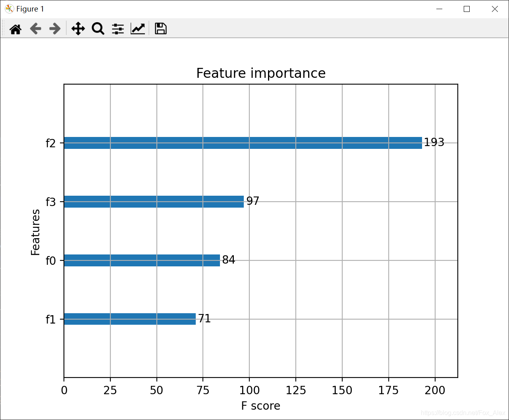509x420 pixels.
Task: Click the value label 97
Action: pyautogui.click(x=253, y=201)
